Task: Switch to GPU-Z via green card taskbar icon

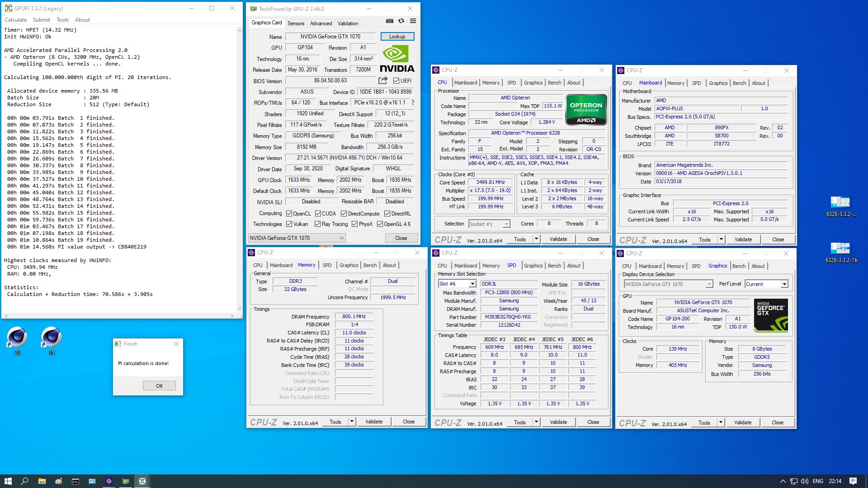Action: [x=125, y=481]
